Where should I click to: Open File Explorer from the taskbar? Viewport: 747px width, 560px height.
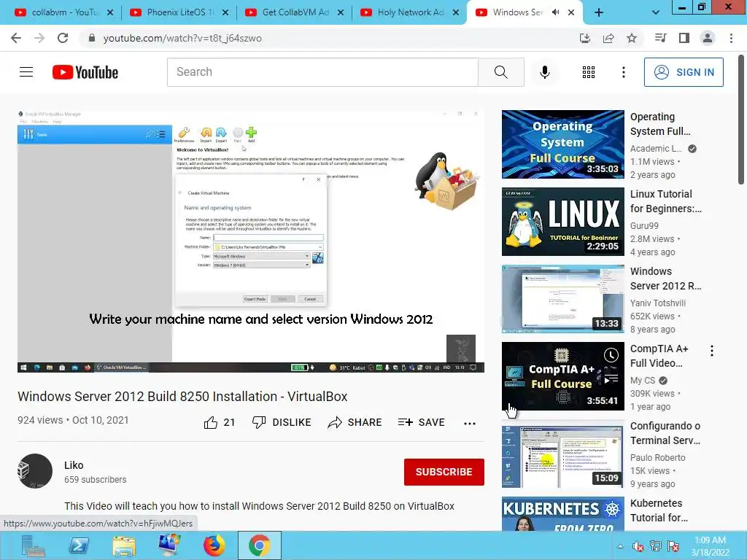[124, 545]
